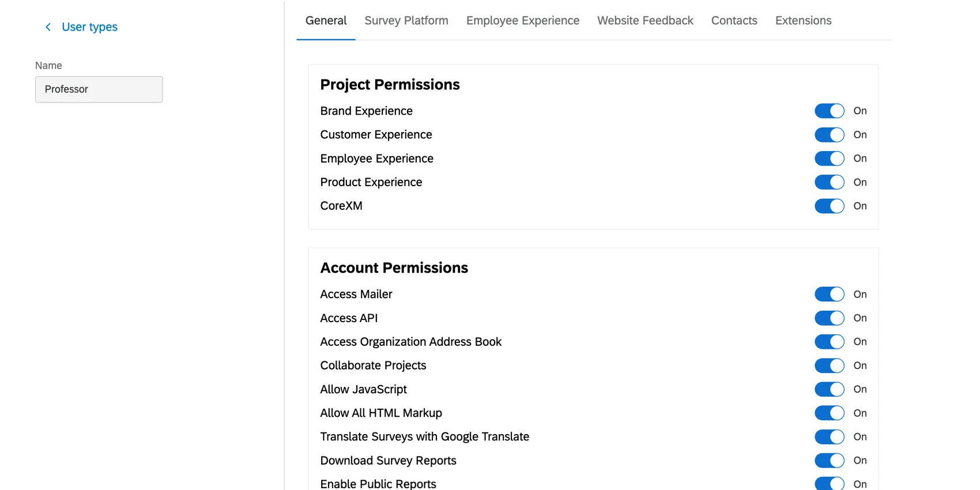This screenshot has width=980, height=490.
Task: Click the back chevron beside User types
Action: 48,27
